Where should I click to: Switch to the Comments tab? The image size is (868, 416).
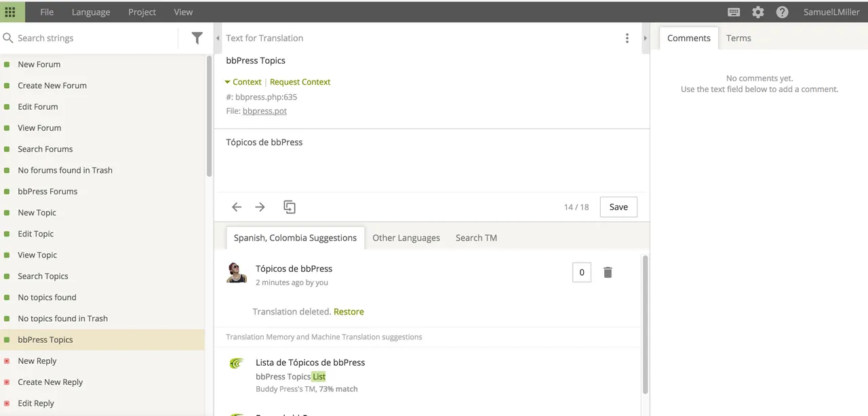[689, 38]
